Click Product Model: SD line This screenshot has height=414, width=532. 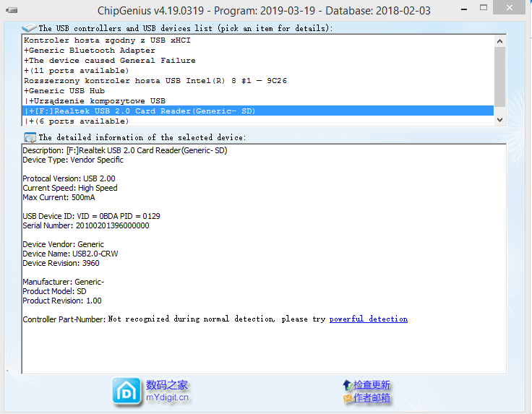54,291
